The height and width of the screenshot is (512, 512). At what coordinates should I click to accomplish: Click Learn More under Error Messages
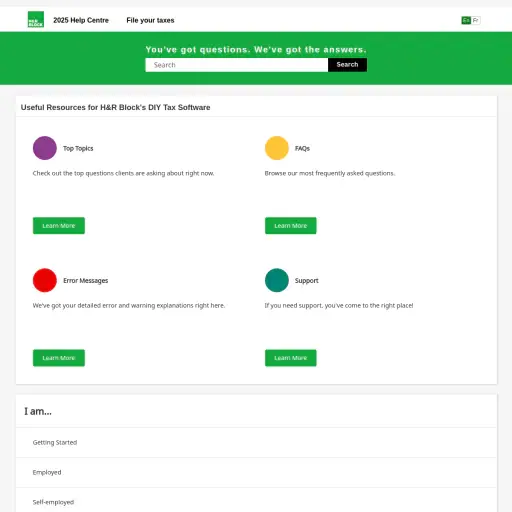point(59,358)
